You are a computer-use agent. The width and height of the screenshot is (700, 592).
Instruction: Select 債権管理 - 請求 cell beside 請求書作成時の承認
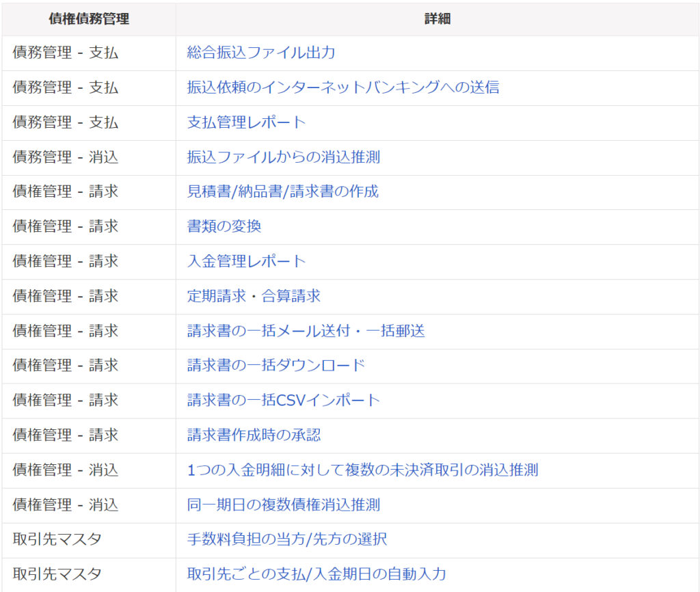tap(89, 434)
